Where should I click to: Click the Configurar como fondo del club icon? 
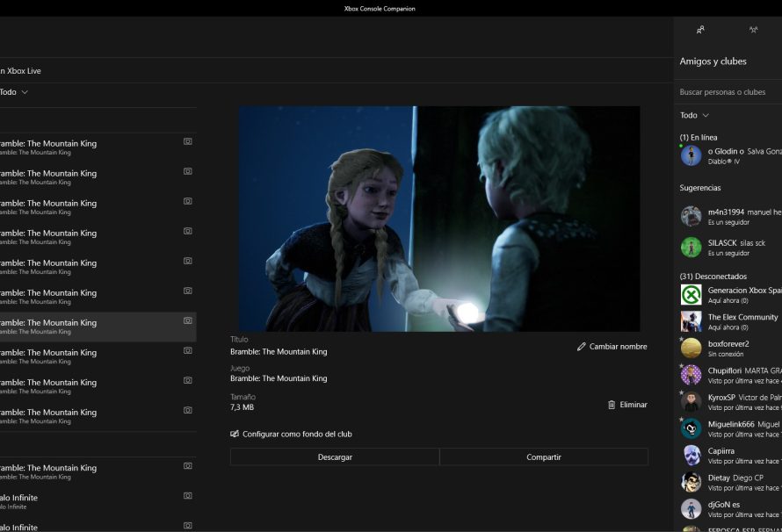pyautogui.click(x=234, y=433)
